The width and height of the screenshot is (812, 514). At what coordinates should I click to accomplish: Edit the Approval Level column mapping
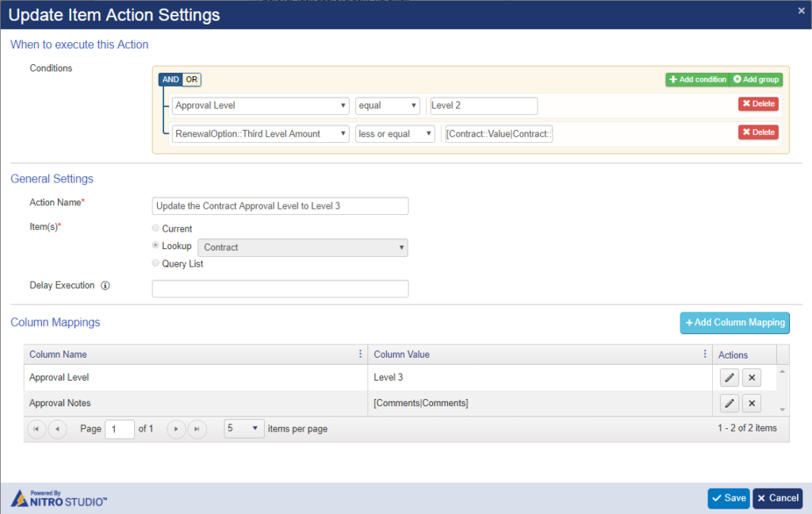coord(729,377)
